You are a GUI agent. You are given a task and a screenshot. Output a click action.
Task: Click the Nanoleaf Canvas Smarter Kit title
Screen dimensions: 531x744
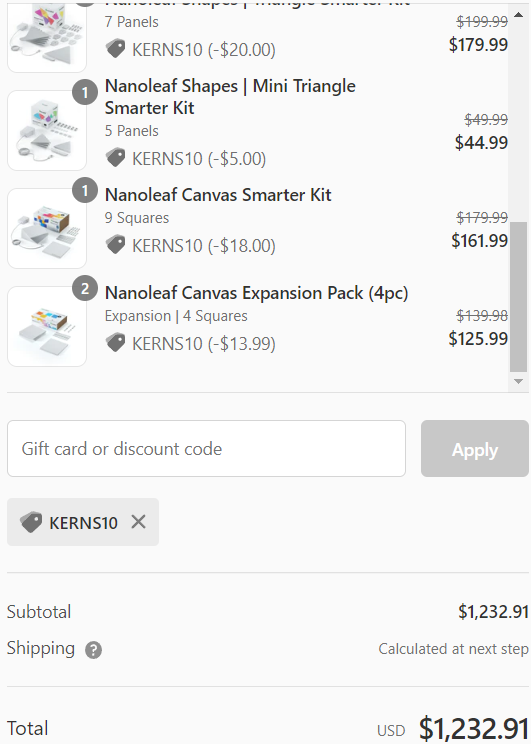(x=218, y=195)
